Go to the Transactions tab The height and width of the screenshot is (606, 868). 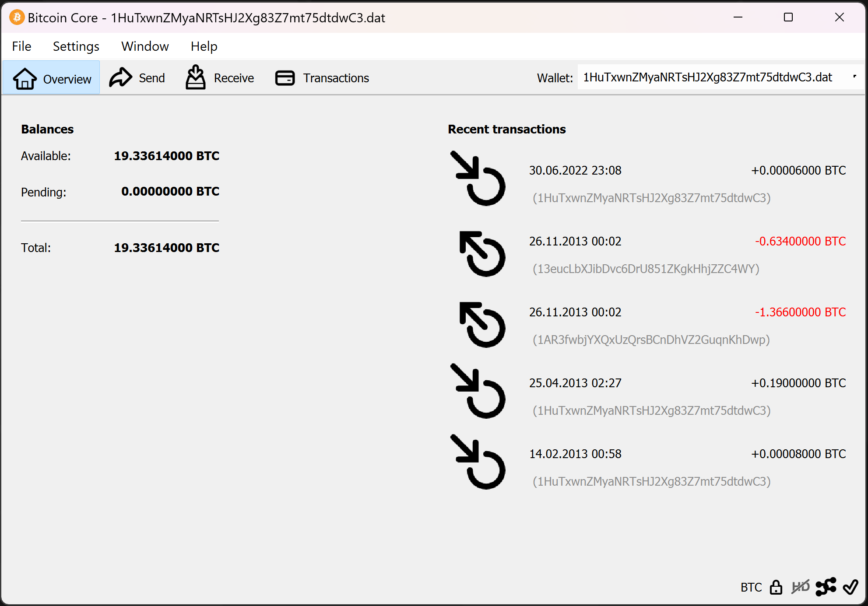[x=322, y=78]
